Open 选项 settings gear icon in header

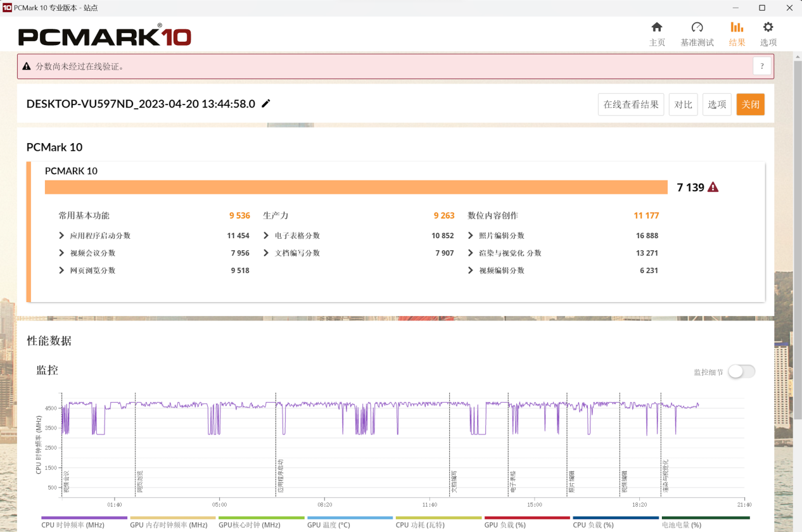768,27
